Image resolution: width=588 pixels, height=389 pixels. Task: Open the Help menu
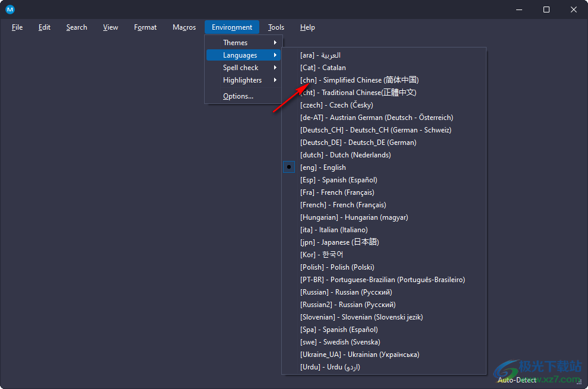pos(307,27)
